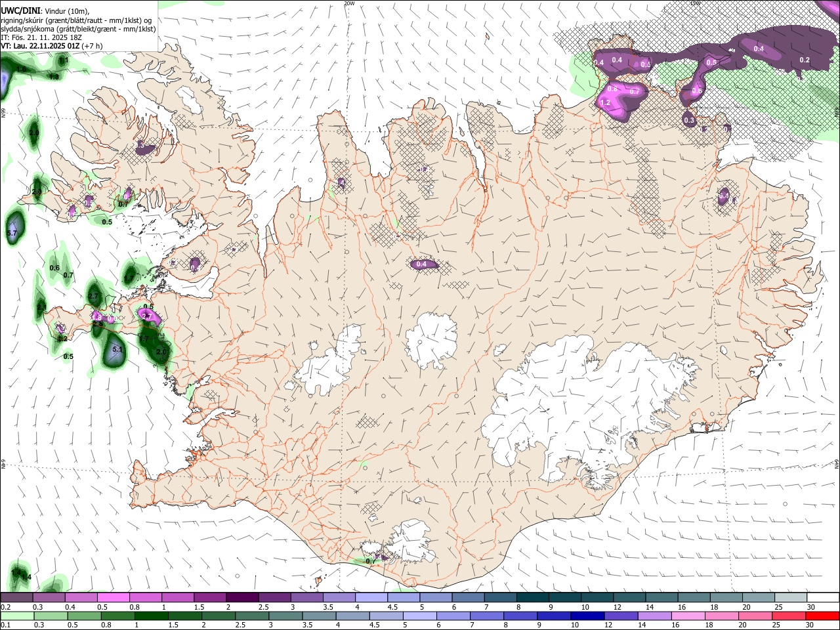Click the '15W' longitude label
This screenshot has height=630, width=840.
tap(696, 3)
